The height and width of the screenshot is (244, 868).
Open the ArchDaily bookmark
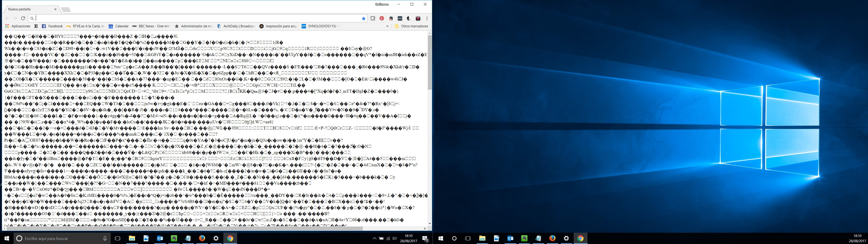(236, 26)
